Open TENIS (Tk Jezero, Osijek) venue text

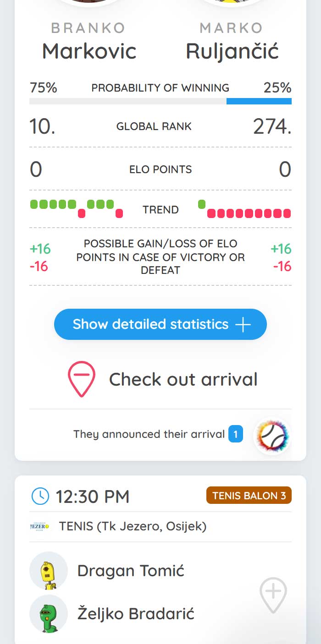133,527
